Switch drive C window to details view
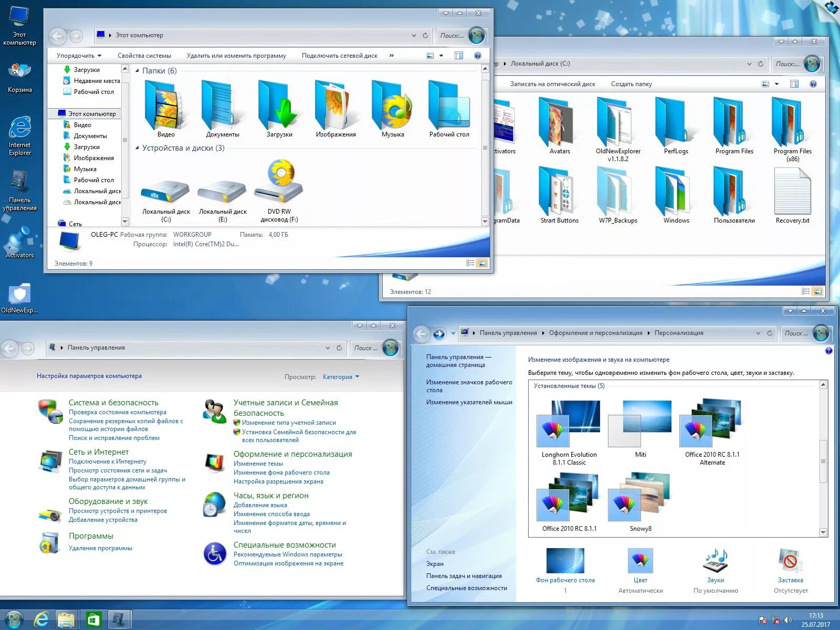 point(806,291)
